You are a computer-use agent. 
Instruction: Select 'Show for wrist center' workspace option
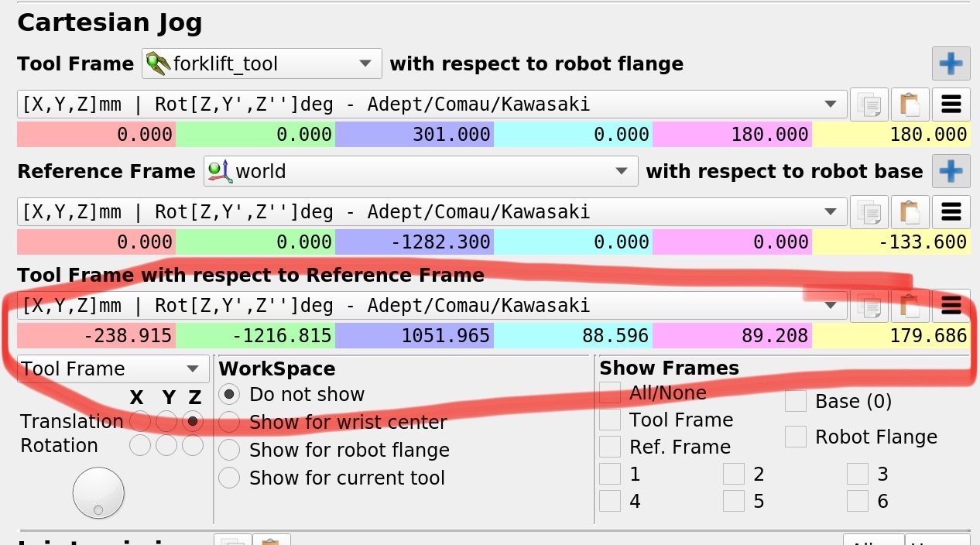pyautogui.click(x=229, y=422)
